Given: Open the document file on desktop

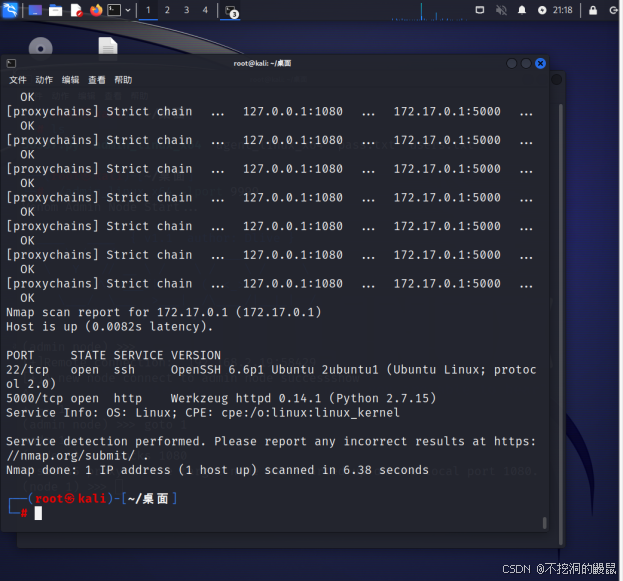Looking at the screenshot, I should (x=108, y=47).
